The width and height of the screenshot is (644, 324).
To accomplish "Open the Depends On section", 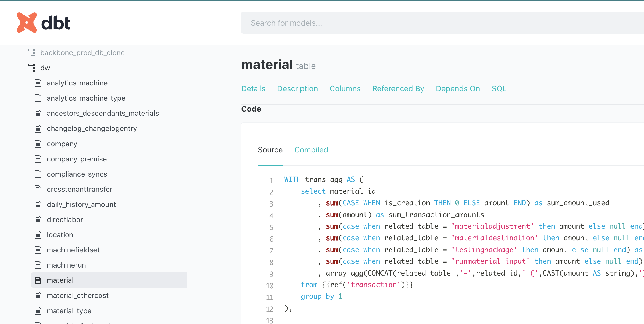I will coord(458,88).
